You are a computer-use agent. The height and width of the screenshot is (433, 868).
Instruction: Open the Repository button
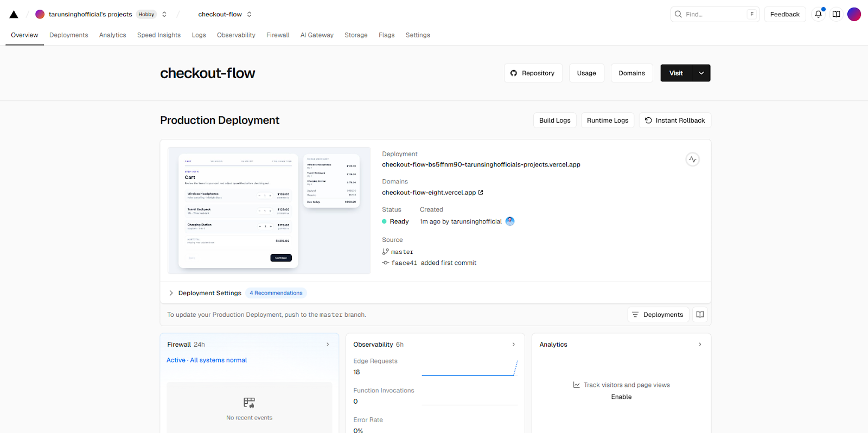(x=533, y=73)
